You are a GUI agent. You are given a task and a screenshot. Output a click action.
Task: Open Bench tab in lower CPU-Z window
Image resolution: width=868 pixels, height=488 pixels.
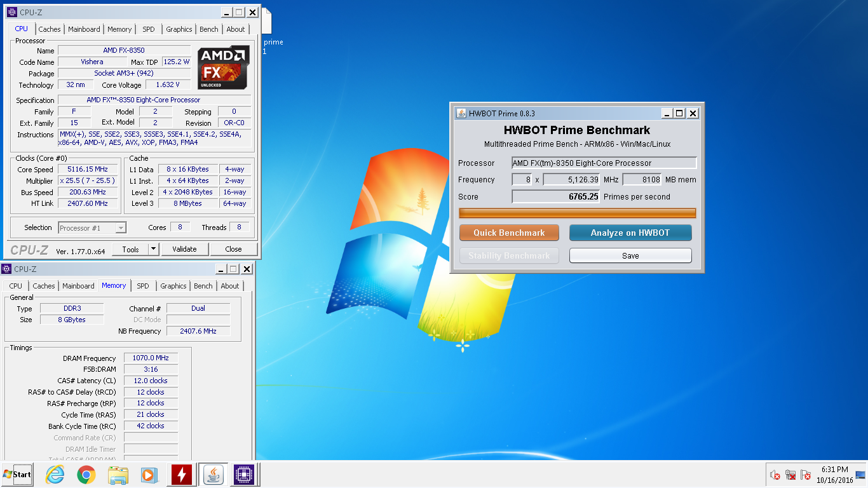click(x=203, y=286)
